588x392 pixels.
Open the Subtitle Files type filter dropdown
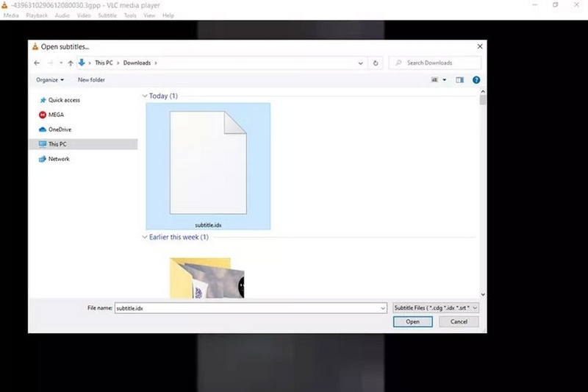pos(436,307)
